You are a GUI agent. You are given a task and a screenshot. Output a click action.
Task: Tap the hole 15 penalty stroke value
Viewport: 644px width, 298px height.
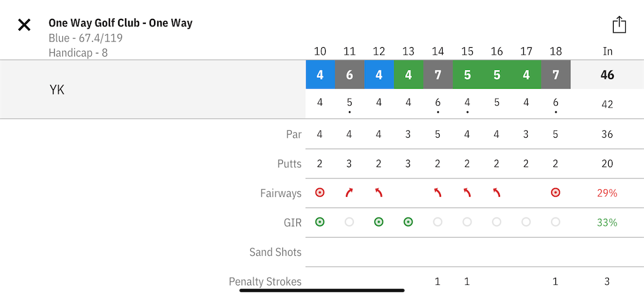click(x=467, y=282)
